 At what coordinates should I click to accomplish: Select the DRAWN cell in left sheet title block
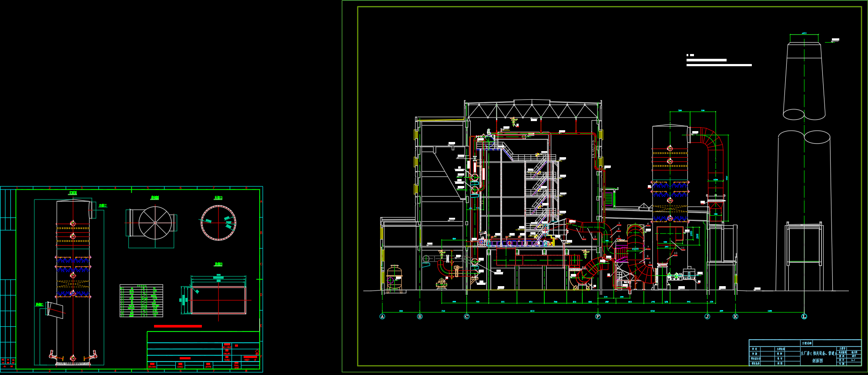click(x=152, y=365)
